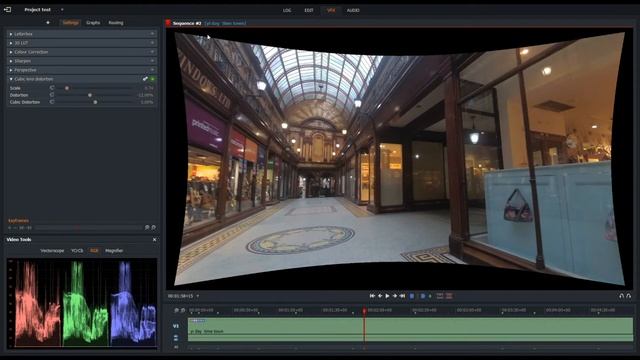Toggle the Sharpen effect enable light
The image size is (640, 360).
point(152,61)
